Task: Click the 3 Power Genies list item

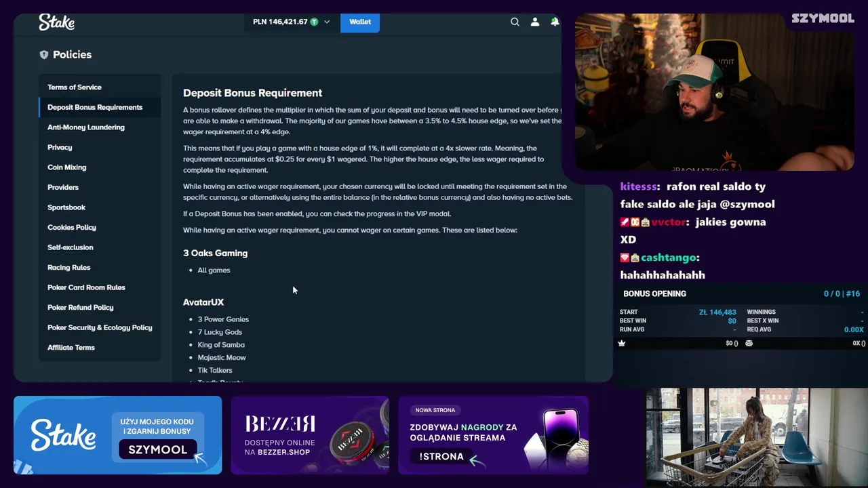Action: [x=223, y=319]
